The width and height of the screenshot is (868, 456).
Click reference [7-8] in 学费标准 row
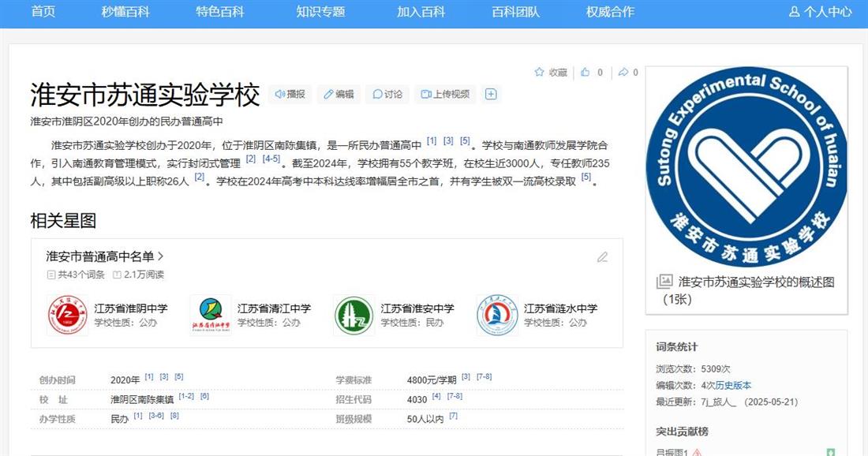484,376
